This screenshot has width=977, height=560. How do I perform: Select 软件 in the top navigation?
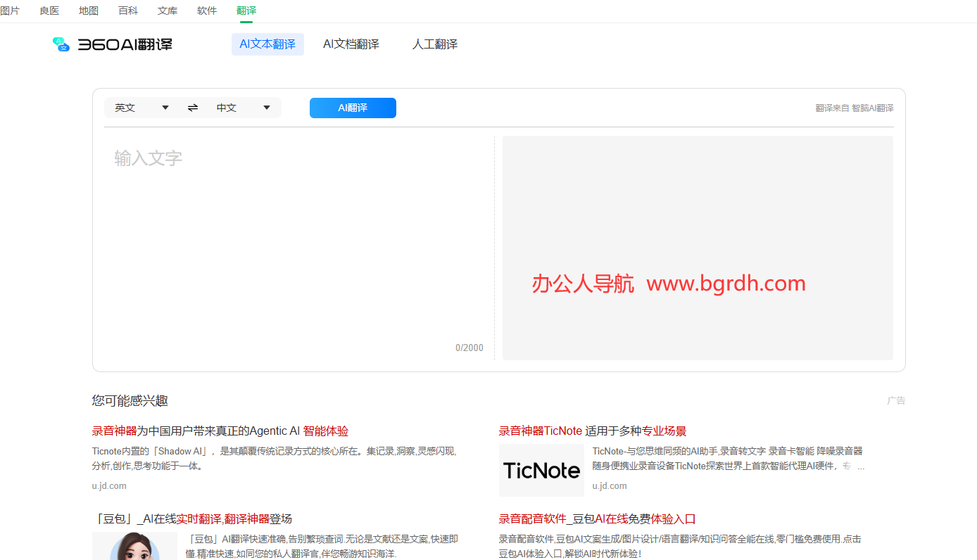tap(207, 11)
